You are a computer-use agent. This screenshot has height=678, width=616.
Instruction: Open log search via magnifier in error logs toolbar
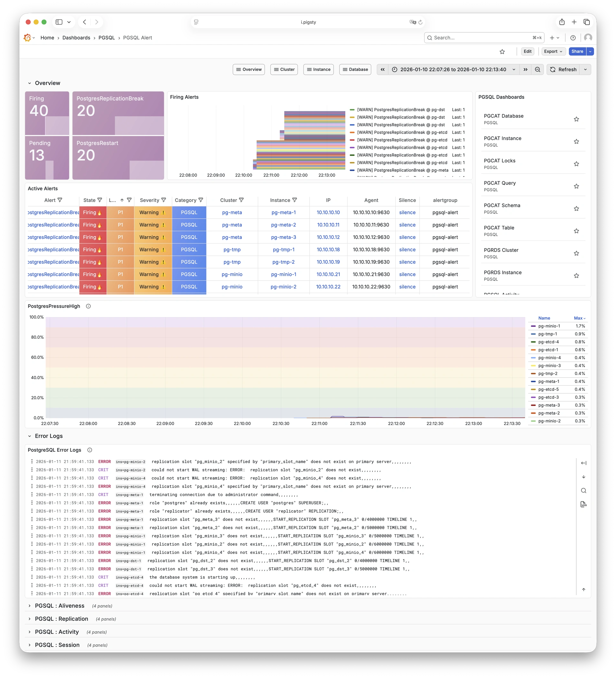click(x=584, y=491)
